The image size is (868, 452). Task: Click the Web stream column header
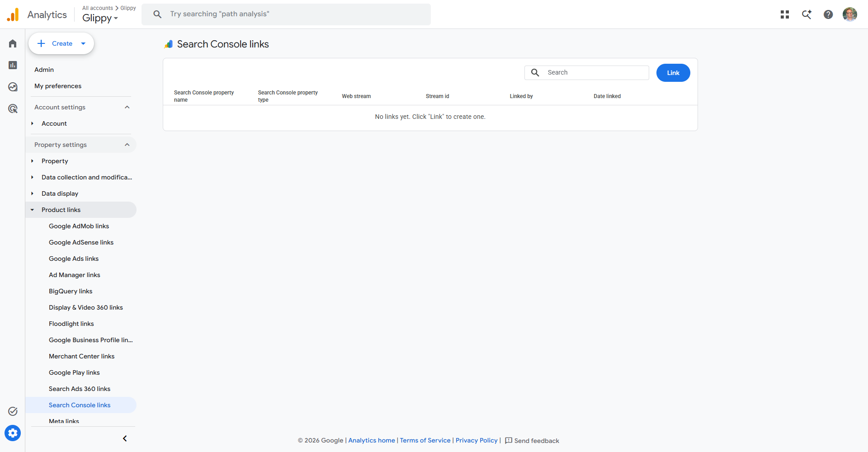(356, 96)
